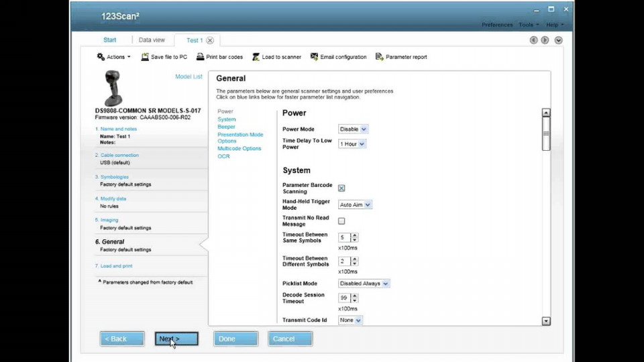Image resolution: width=644 pixels, height=362 pixels.
Task: Click the Next button
Action: point(176,339)
